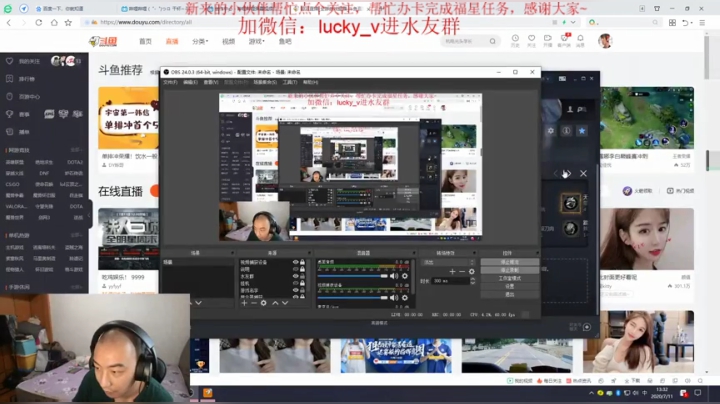Click the top button in OBS controls
This screenshot has width=720, height=404.
509,262
